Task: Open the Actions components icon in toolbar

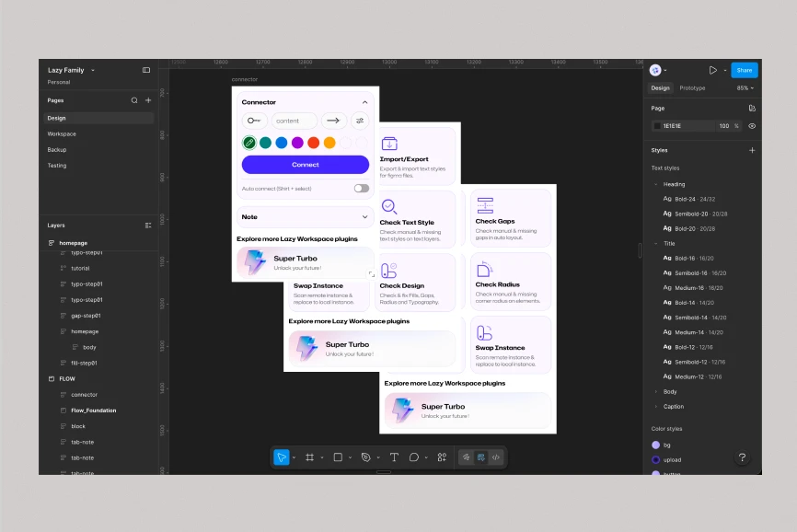Action: coord(442,457)
